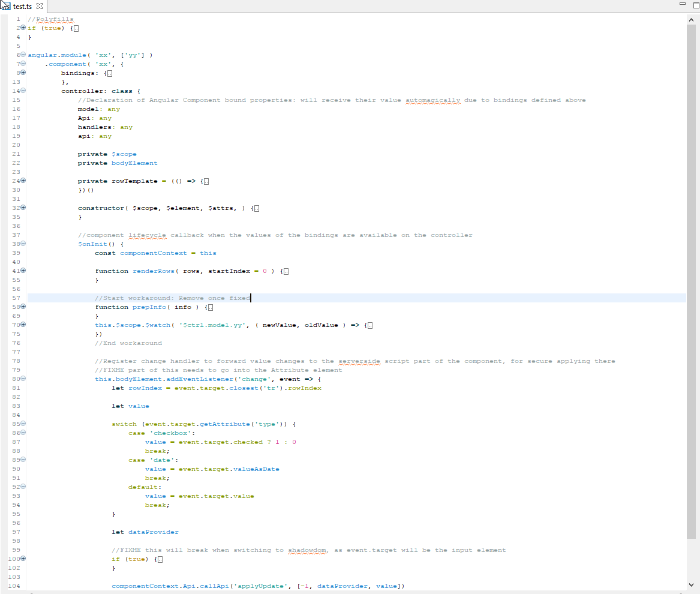Collapse switch statement at line 85

(x=23, y=424)
